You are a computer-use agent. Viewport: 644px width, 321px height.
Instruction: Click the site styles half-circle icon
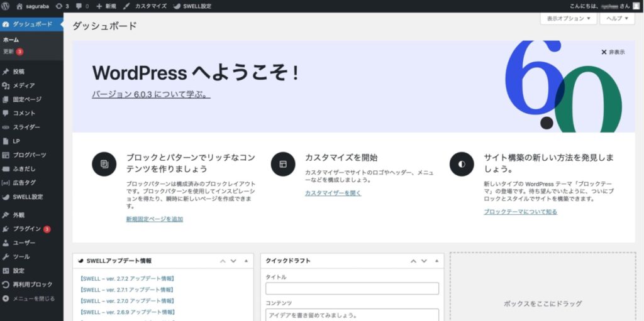coord(462,164)
